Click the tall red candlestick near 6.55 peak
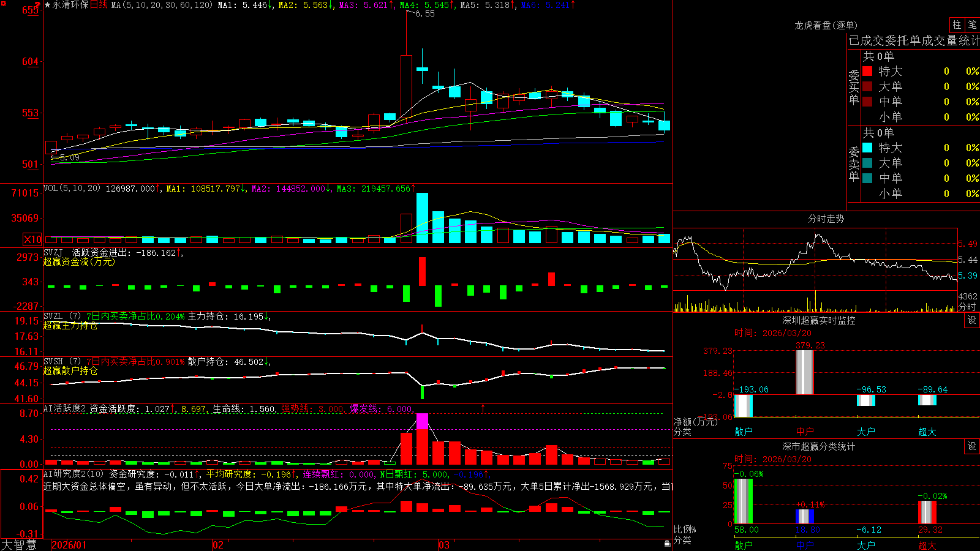980x551 pixels. tap(406, 86)
